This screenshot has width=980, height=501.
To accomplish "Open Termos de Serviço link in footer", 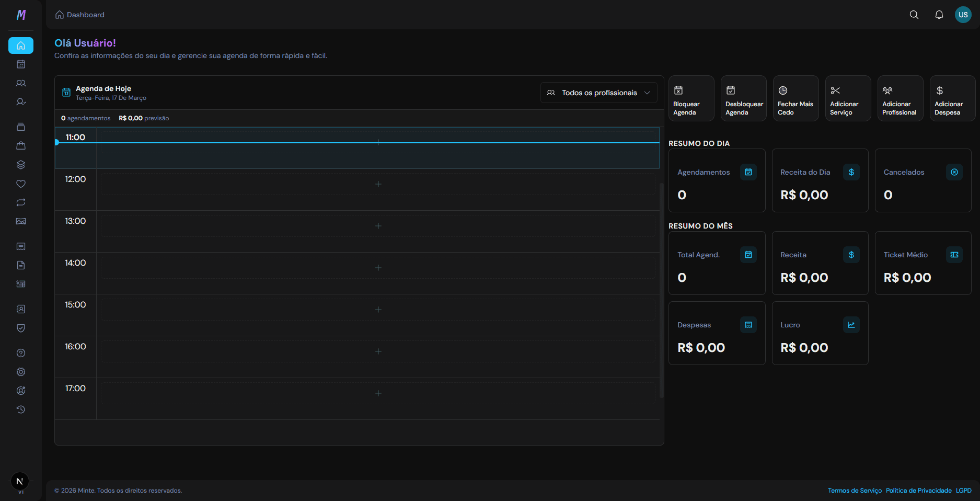I will click(855, 491).
